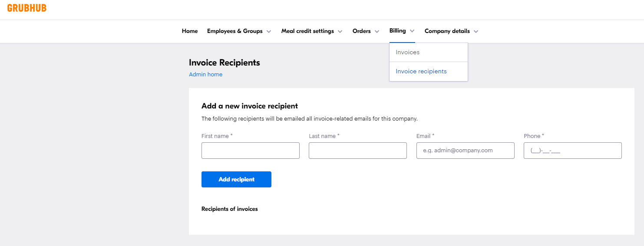The height and width of the screenshot is (246, 644).
Task: Expand the chevron beside Employees & Groups
Action: tap(269, 32)
